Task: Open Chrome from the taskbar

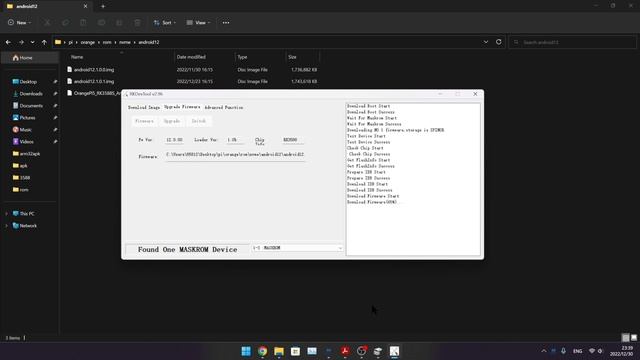Action: click(x=262, y=351)
